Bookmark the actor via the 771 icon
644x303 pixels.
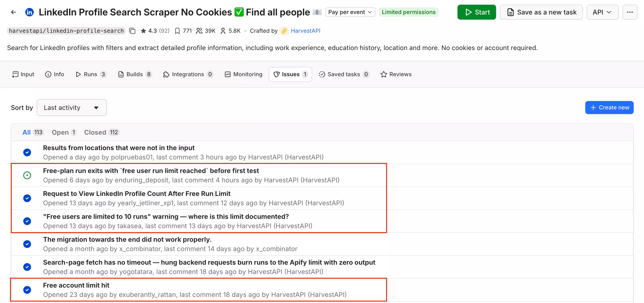(177, 31)
